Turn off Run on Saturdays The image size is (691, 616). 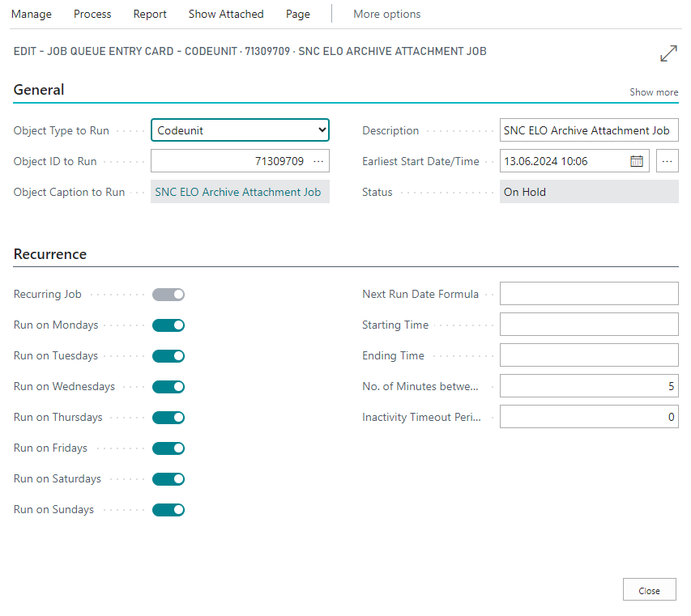(168, 479)
